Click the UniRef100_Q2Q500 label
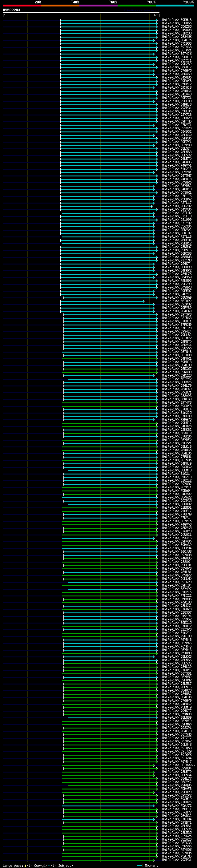The width and height of the screenshot is (197, 868). click(x=177, y=349)
